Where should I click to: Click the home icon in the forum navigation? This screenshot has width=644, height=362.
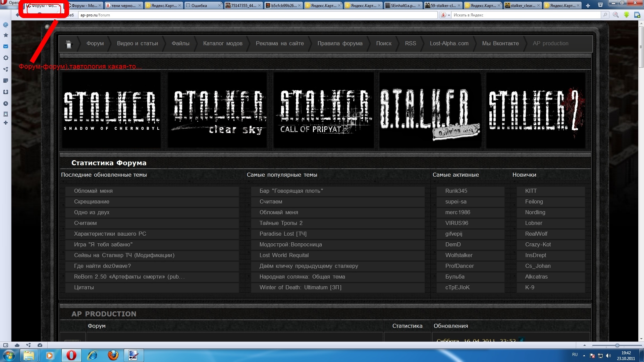(x=69, y=44)
